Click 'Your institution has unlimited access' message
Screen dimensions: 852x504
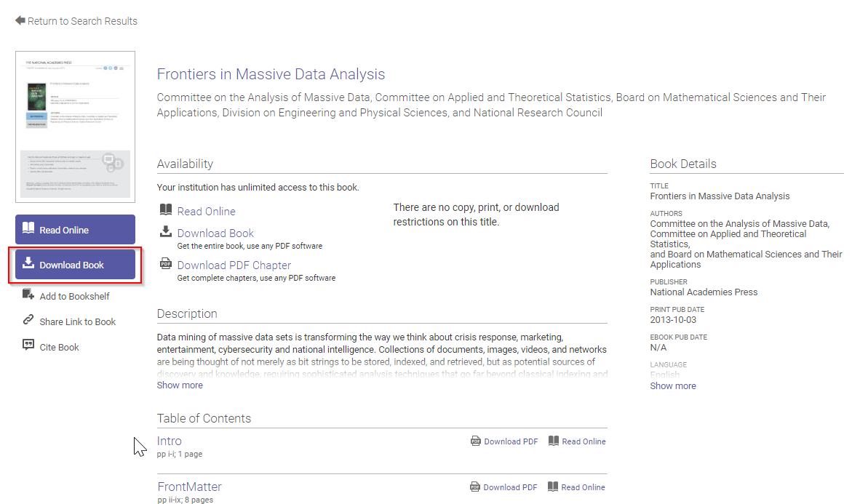(258, 188)
